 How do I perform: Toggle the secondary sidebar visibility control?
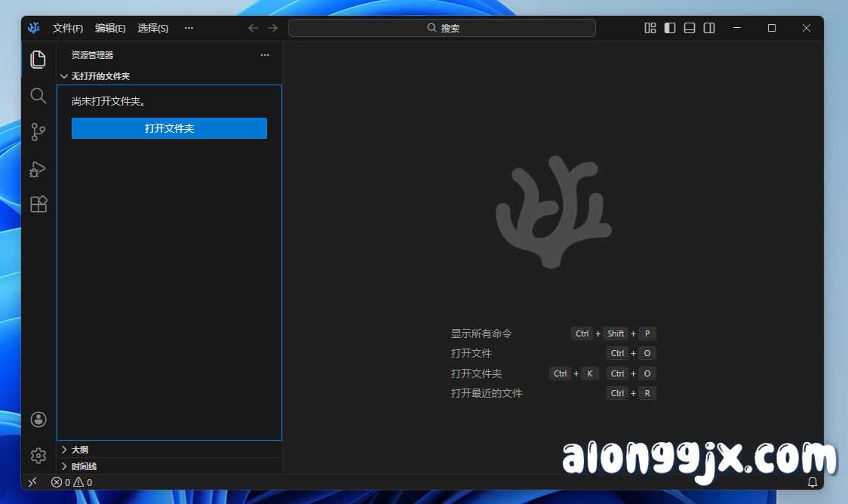coord(708,27)
